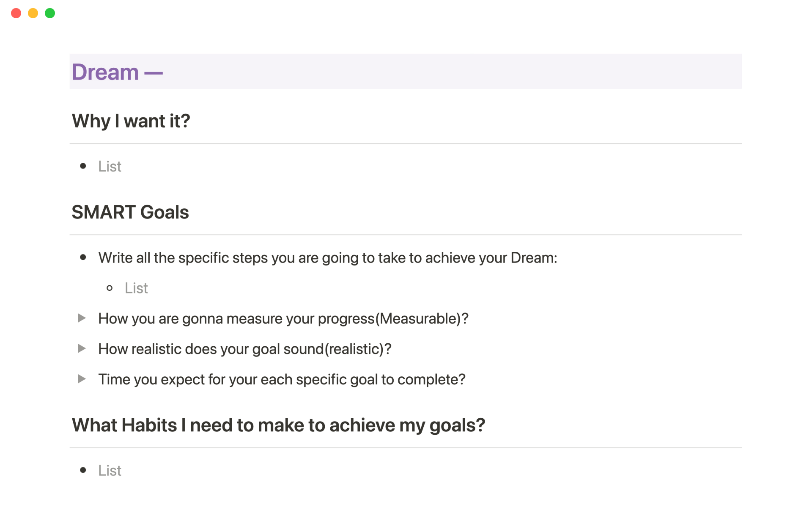
Task: Click empty List item under Why I want it
Action: tap(110, 166)
